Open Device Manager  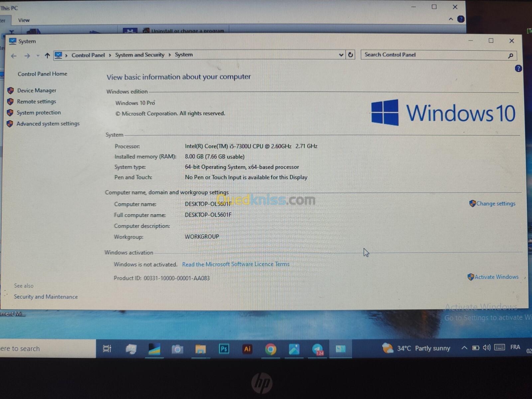point(37,90)
